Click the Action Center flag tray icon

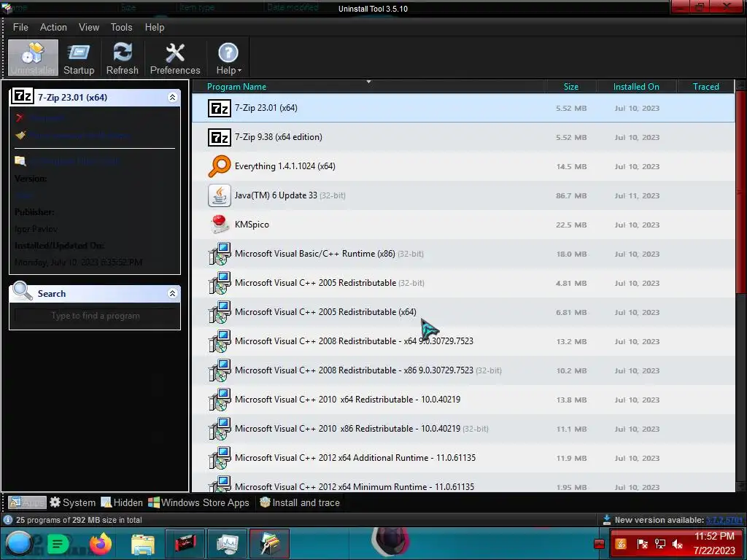[642, 544]
